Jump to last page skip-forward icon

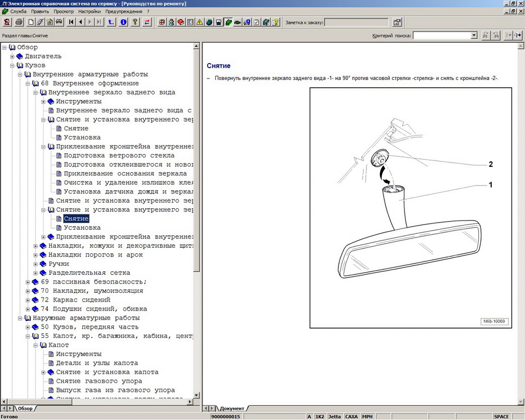point(99,23)
